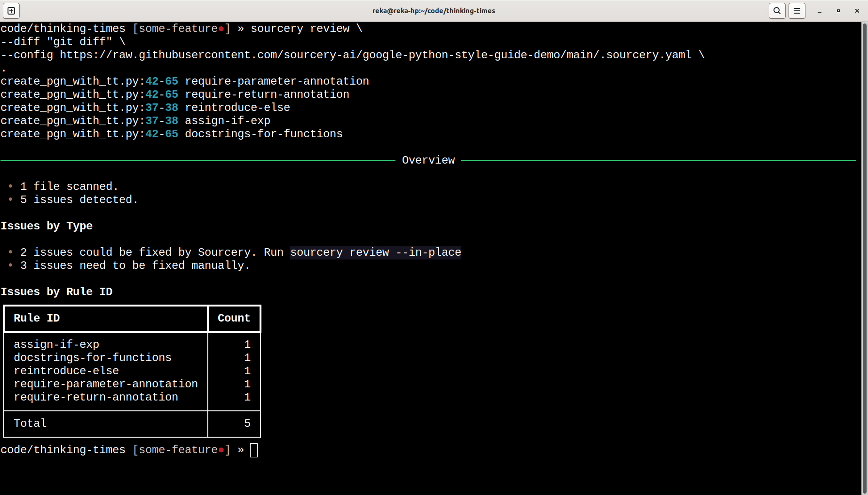The height and width of the screenshot is (495, 868).
Task: Click the 'reintroduce-else' table row
Action: (132, 371)
